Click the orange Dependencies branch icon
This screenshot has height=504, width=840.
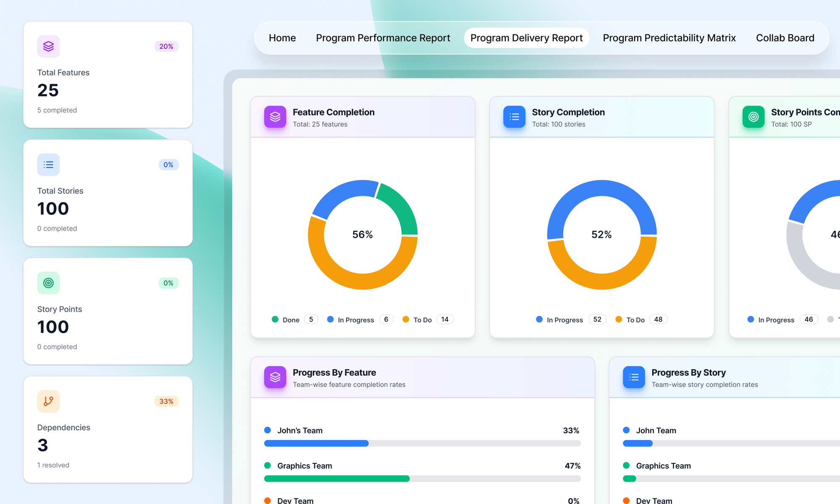(48, 402)
